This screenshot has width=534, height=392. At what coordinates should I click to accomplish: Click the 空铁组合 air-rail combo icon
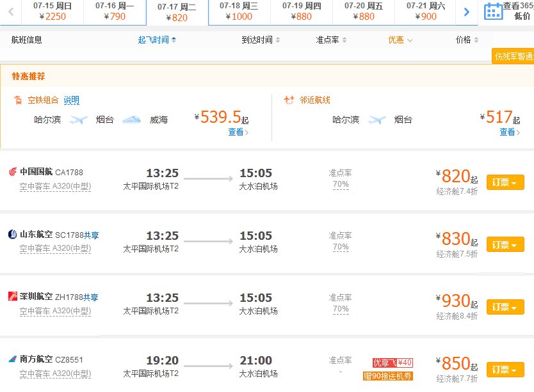point(18,100)
